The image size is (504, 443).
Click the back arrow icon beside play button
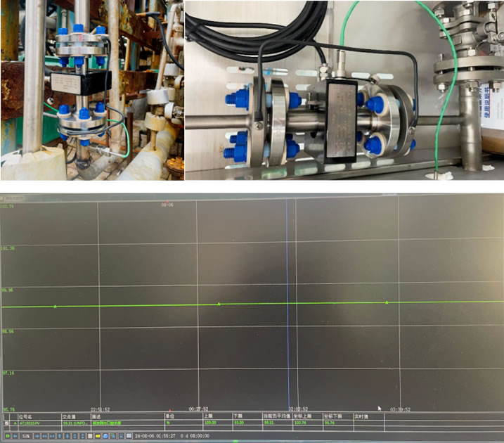tap(15, 436)
